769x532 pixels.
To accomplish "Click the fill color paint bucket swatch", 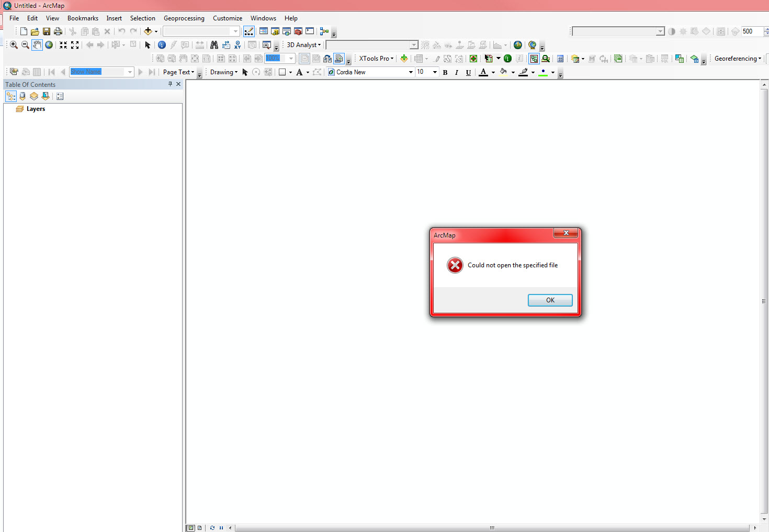I will click(503, 72).
